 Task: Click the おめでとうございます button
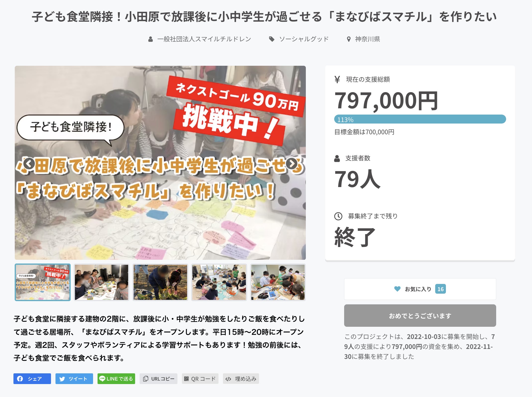click(x=420, y=316)
